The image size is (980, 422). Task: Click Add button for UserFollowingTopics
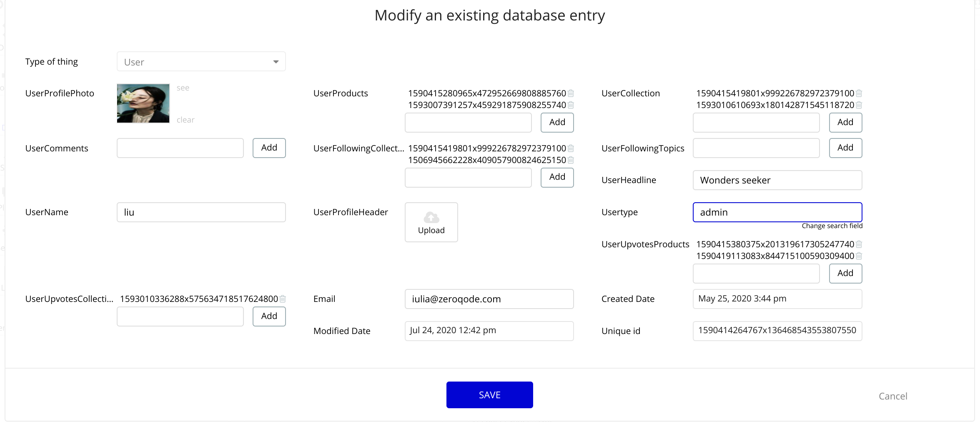tap(845, 148)
